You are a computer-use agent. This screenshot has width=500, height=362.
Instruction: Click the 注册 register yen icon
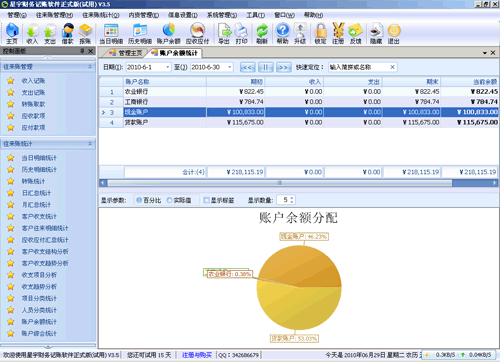click(x=338, y=33)
